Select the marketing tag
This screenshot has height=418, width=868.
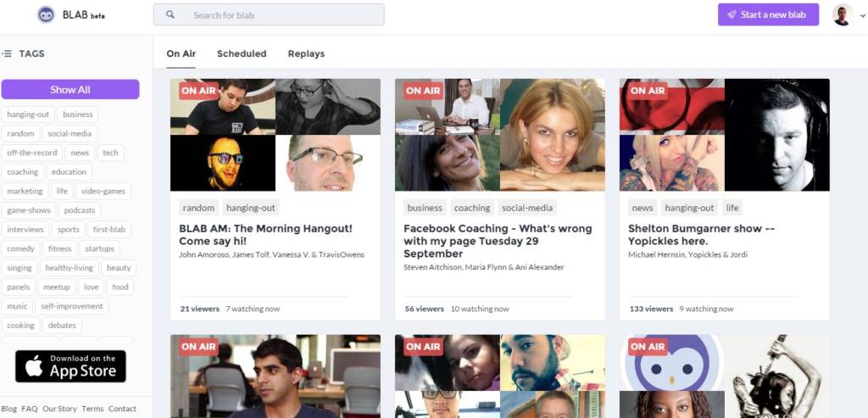[x=25, y=191]
